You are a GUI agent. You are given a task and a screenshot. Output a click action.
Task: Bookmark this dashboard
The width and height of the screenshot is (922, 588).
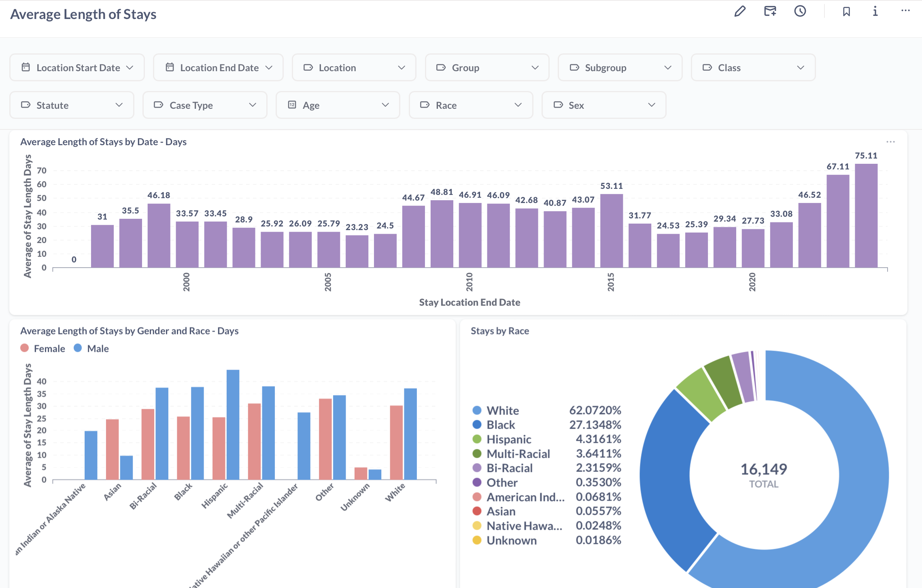pyautogui.click(x=846, y=11)
